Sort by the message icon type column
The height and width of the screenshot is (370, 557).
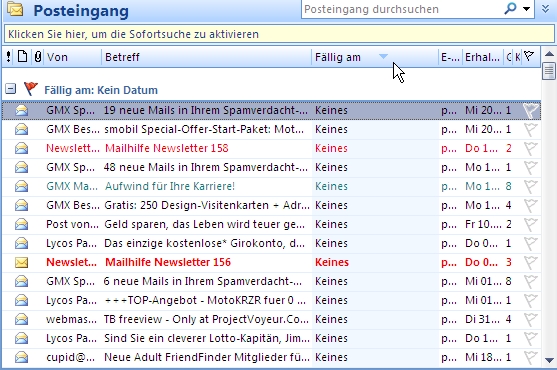(22, 57)
